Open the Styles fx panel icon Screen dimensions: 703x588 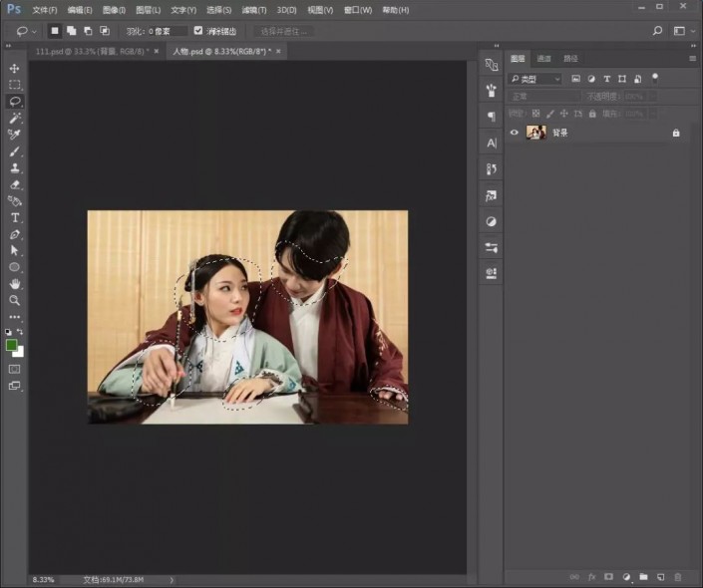[x=492, y=195]
